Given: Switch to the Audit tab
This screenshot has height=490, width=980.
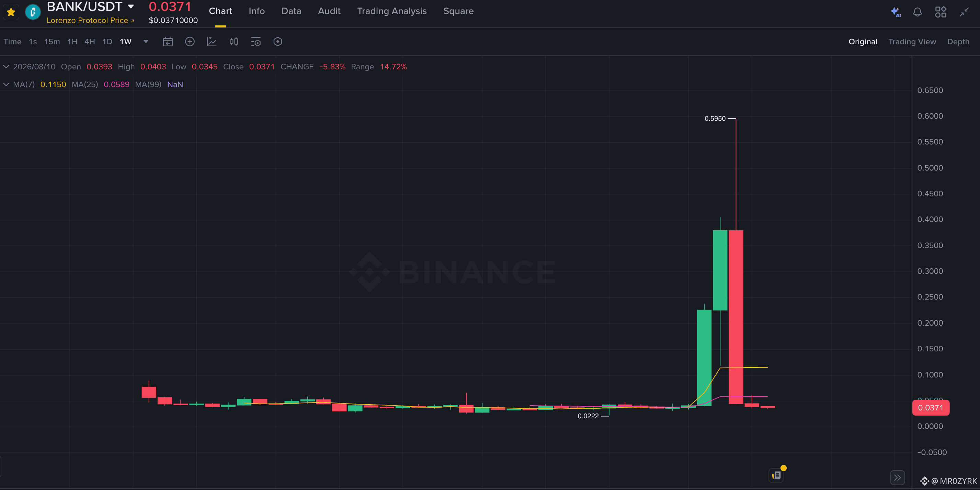Looking at the screenshot, I should (329, 11).
